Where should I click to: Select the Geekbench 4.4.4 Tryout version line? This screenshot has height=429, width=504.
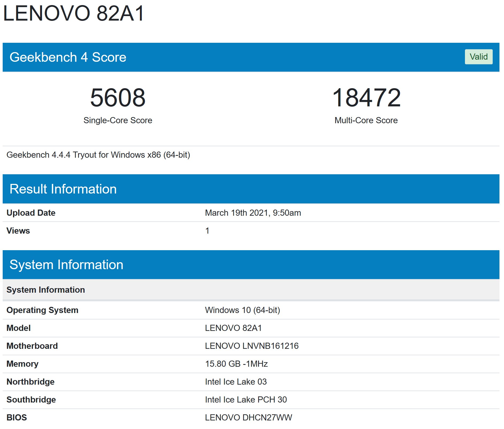(x=98, y=155)
